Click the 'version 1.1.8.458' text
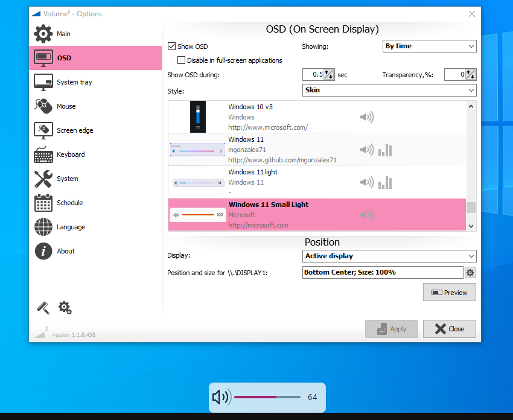Image resolution: width=513 pixels, height=420 pixels. pyautogui.click(x=74, y=335)
